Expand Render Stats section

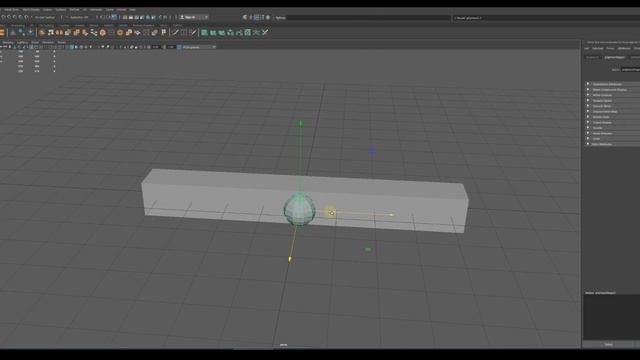613,117
